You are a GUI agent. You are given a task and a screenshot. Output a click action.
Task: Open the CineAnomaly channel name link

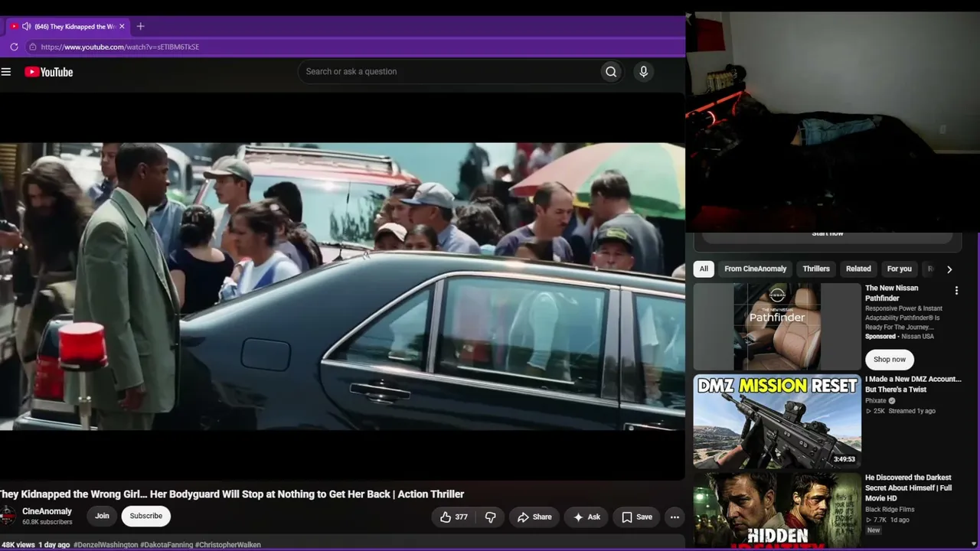[47, 512]
